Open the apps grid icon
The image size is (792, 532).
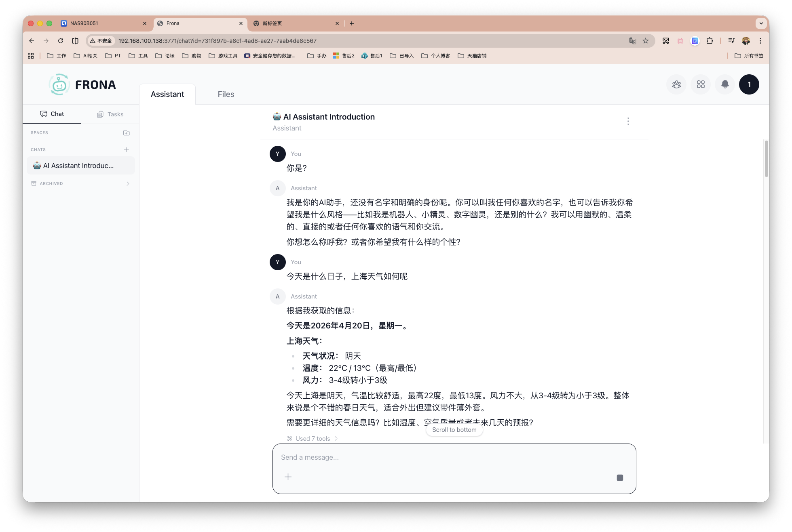(701, 84)
